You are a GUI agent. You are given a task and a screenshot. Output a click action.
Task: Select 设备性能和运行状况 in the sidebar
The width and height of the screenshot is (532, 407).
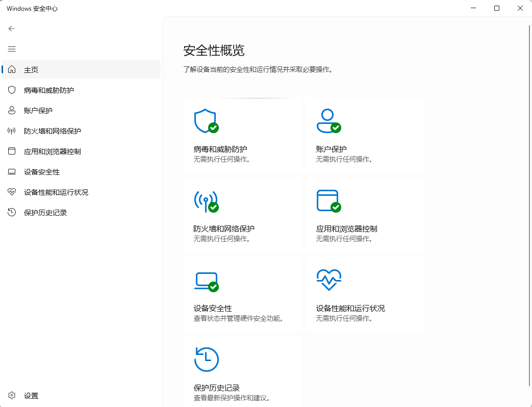[81, 192]
